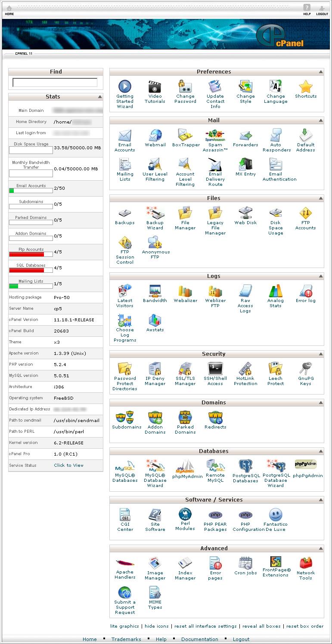Collapse the Security section
The width and height of the screenshot is (332, 644).
pos(321,354)
